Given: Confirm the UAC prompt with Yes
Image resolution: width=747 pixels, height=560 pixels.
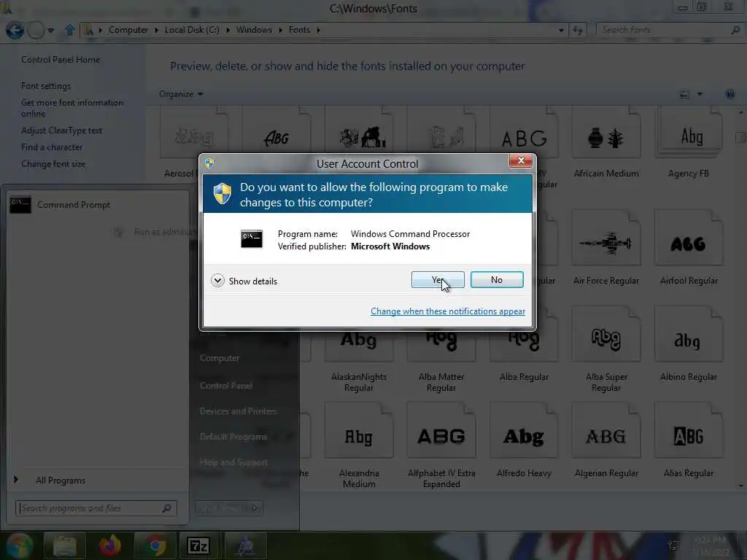Looking at the screenshot, I should tap(438, 280).
